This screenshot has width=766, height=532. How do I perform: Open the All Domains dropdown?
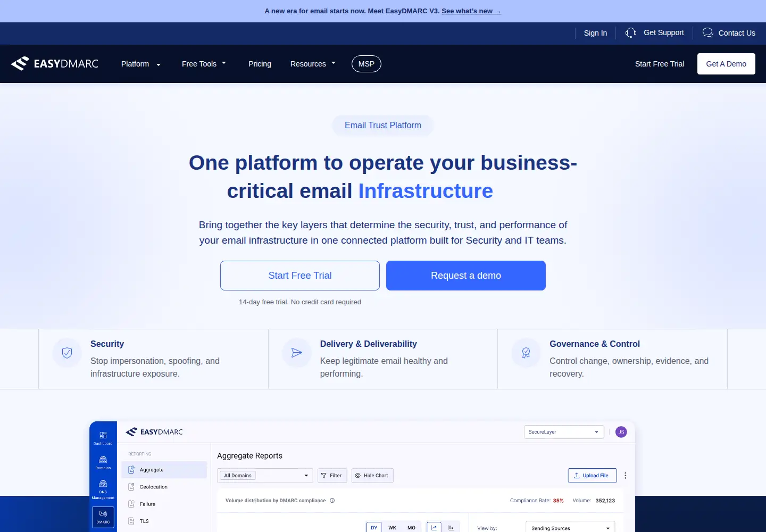tap(265, 476)
